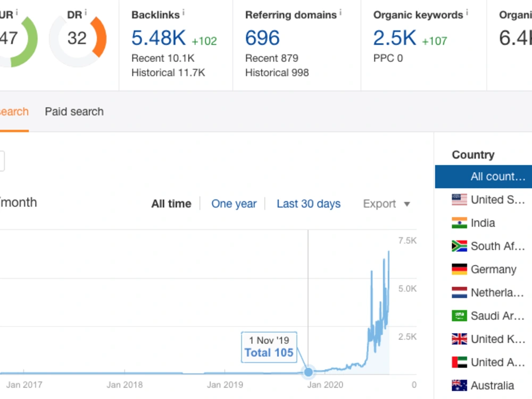The height and width of the screenshot is (399, 532).
Task: Click the India flag icon
Action: click(x=459, y=223)
